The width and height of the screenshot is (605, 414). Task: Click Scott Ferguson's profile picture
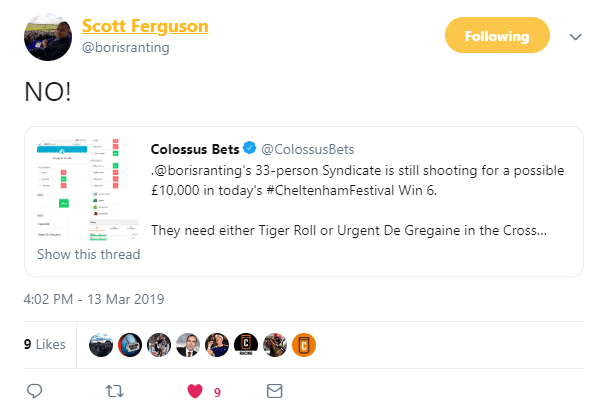click(46, 37)
